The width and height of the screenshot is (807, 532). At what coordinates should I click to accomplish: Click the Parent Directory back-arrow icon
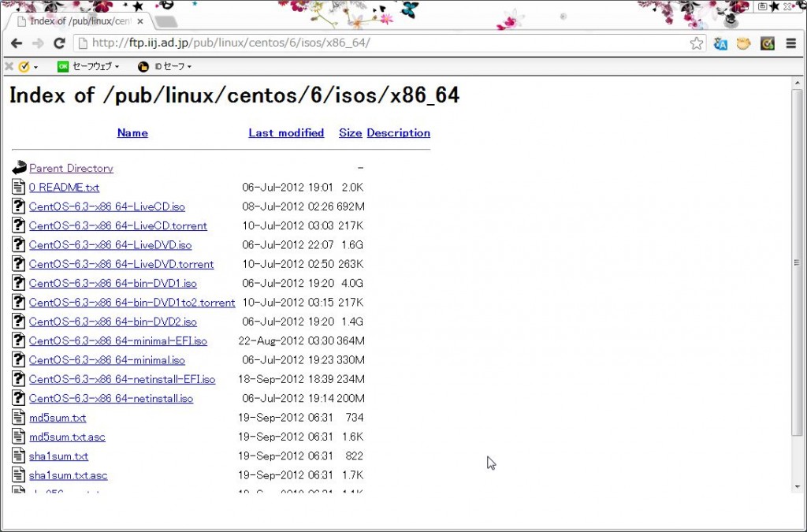pos(19,168)
